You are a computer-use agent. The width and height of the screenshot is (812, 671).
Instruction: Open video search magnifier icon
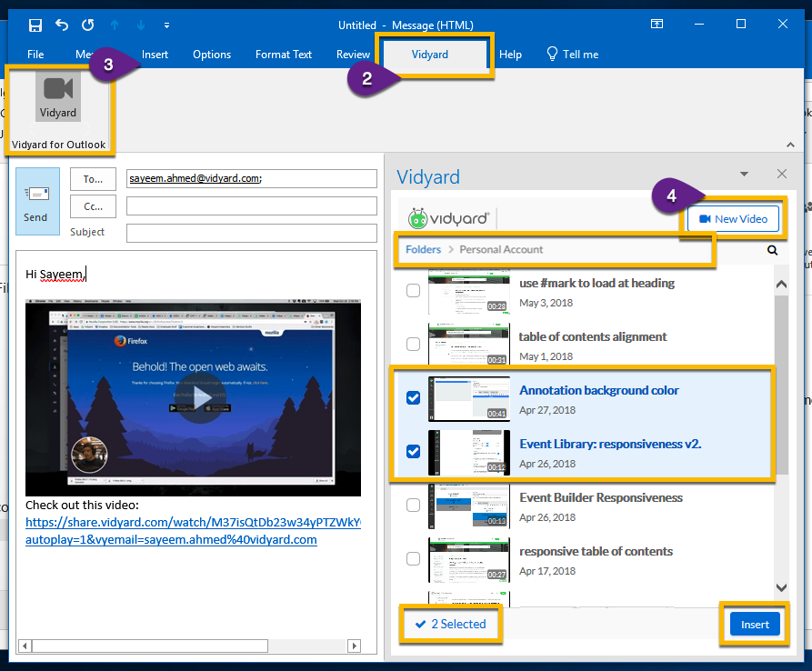click(x=773, y=251)
